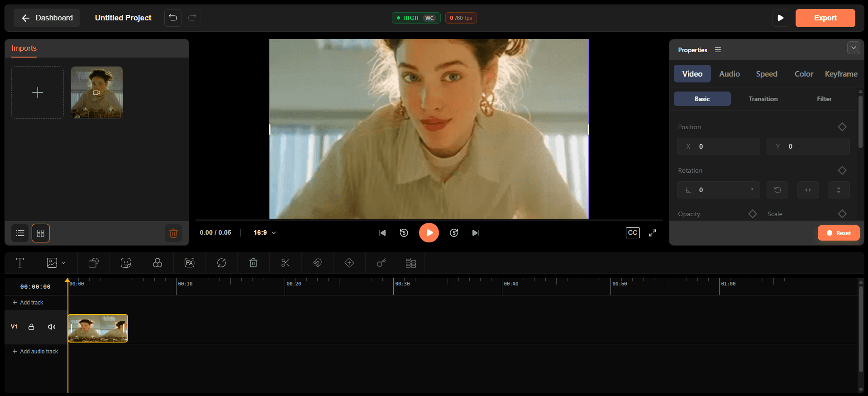Screen dimensions: 868x396
Task: Select the Text tool in the toolbar
Action: pyautogui.click(x=20, y=263)
